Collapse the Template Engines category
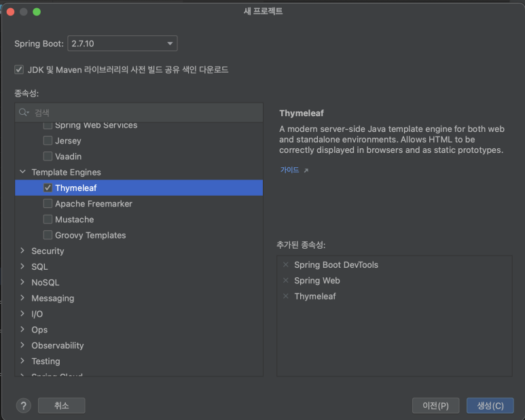This screenshot has width=525, height=420. point(23,172)
